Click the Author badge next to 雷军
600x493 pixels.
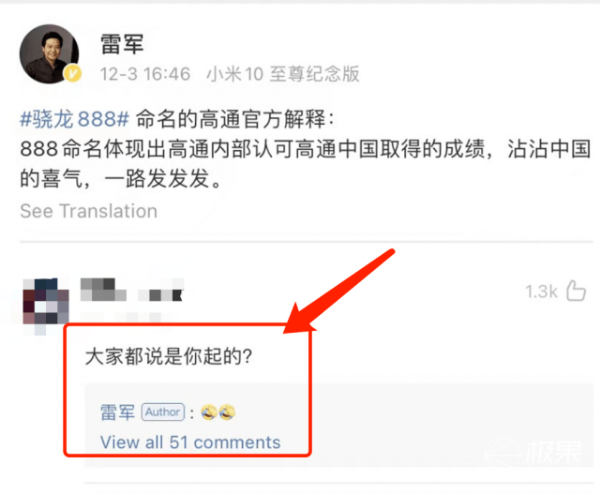pyautogui.click(x=163, y=412)
